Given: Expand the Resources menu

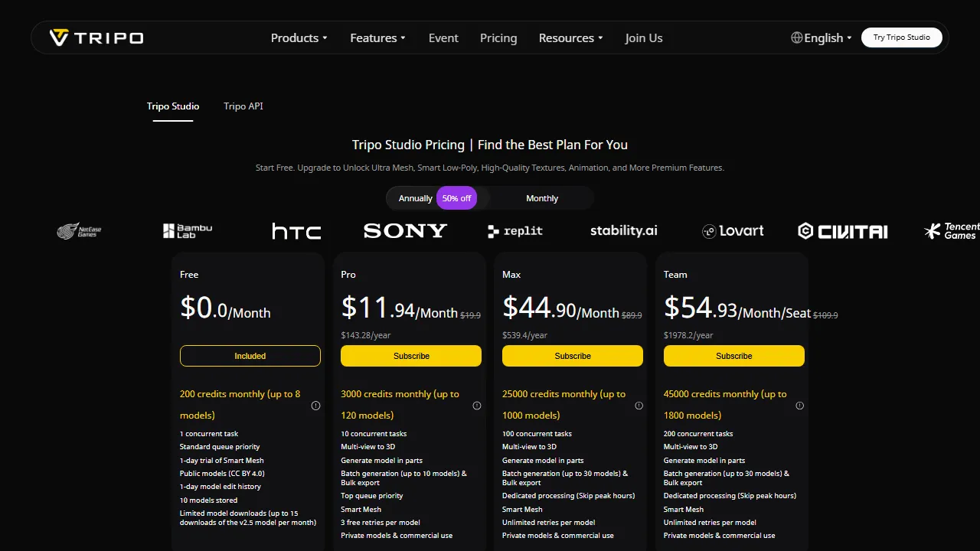Looking at the screenshot, I should tap(570, 37).
